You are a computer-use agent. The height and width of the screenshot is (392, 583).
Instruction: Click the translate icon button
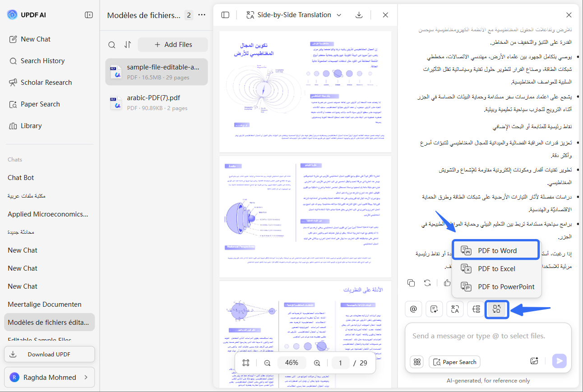[x=455, y=309]
